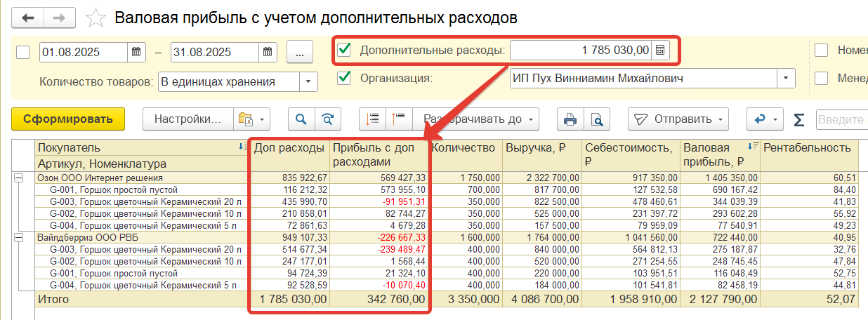The image size is (868, 320).
Task: Add report to favorites with star icon
Action: [x=96, y=18]
